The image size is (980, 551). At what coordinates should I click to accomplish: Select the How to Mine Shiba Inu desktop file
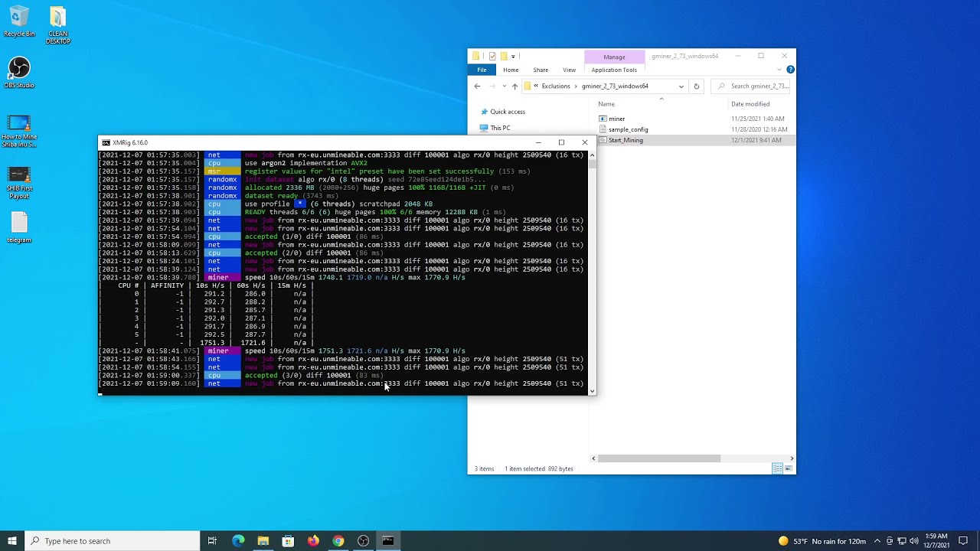pyautogui.click(x=19, y=131)
